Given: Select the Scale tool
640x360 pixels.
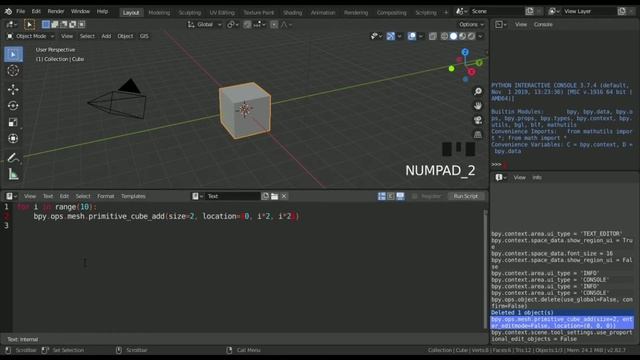Looking at the screenshot, I should click(x=13, y=122).
